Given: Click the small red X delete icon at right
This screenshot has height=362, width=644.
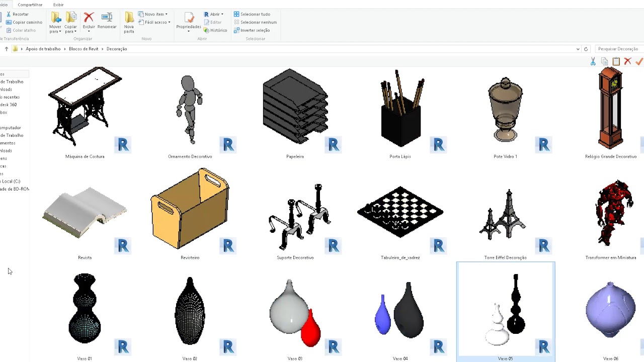Looking at the screenshot, I should coord(627,61).
